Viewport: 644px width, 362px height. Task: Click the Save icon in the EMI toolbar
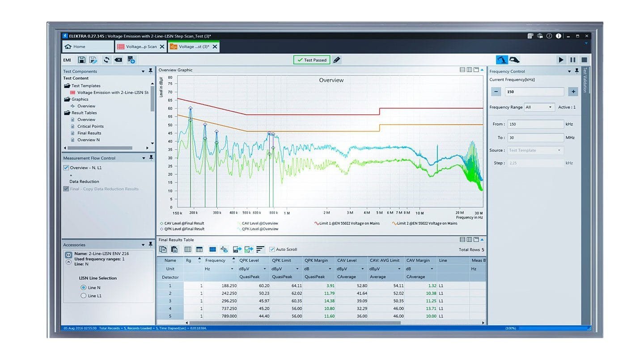pyautogui.click(x=82, y=59)
